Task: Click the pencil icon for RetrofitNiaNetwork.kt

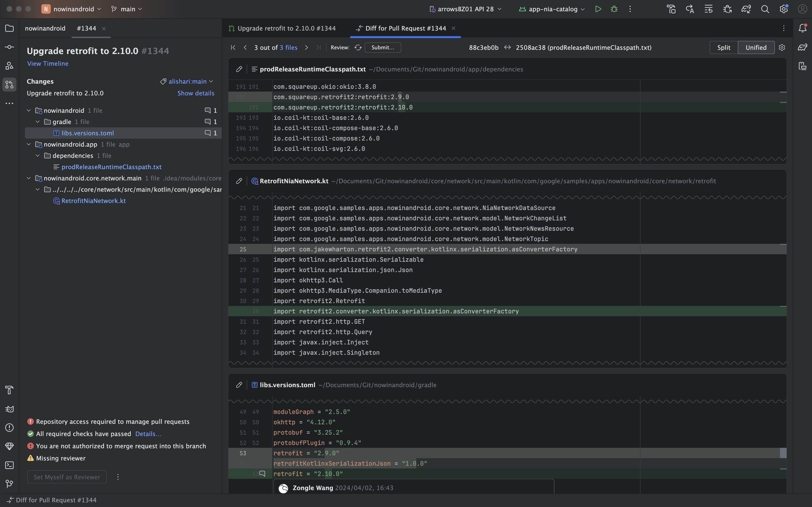Action: click(x=239, y=181)
